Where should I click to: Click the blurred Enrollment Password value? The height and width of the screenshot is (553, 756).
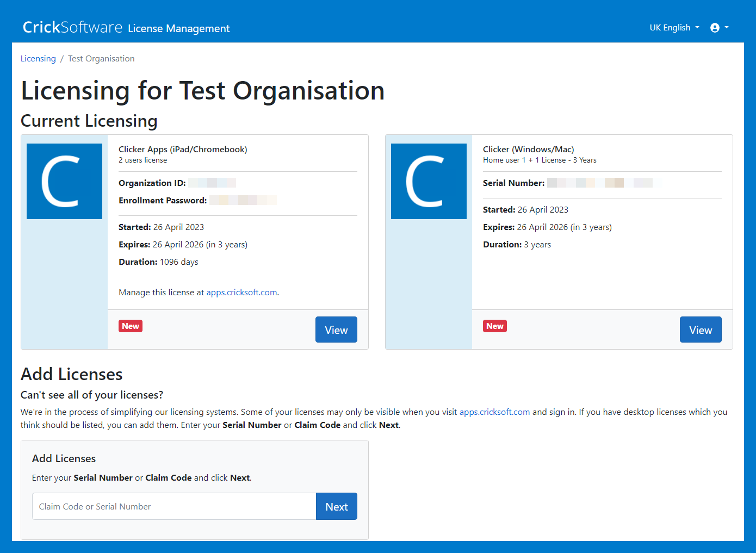tap(243, 201)
